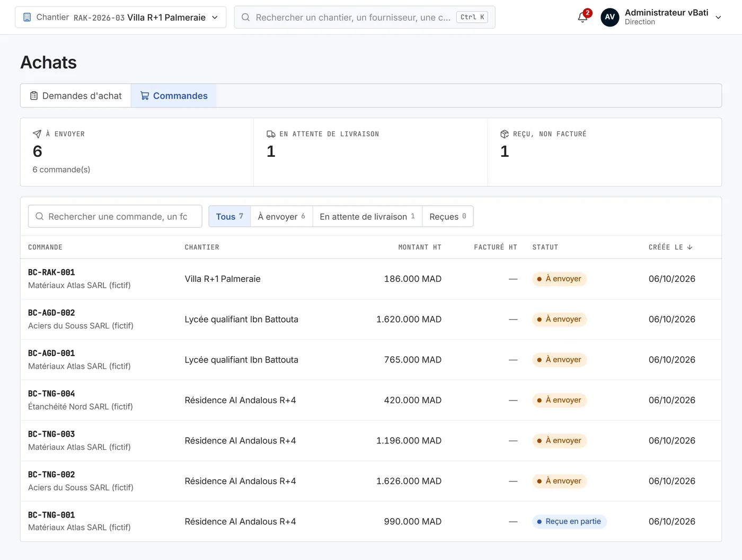
Task: Filter by En attente de livraison
Action: click(x=367, y=217)
